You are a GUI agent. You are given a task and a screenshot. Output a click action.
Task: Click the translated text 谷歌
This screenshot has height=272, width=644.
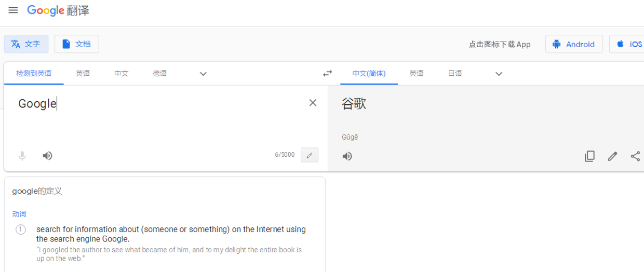[354, 104]
